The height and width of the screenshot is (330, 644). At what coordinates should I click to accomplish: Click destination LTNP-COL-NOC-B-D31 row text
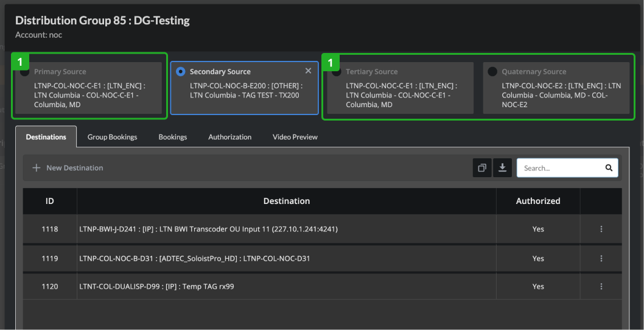click(194, 259)
